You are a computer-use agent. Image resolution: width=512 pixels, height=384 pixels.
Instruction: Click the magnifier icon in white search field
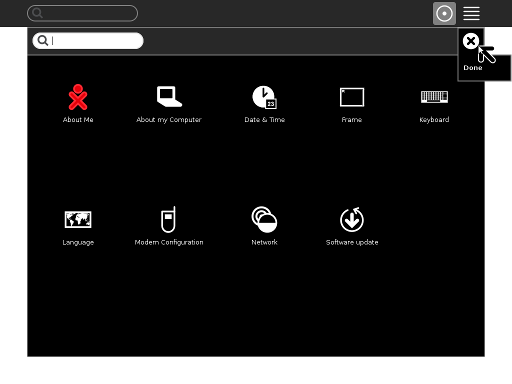coord(43,41)
